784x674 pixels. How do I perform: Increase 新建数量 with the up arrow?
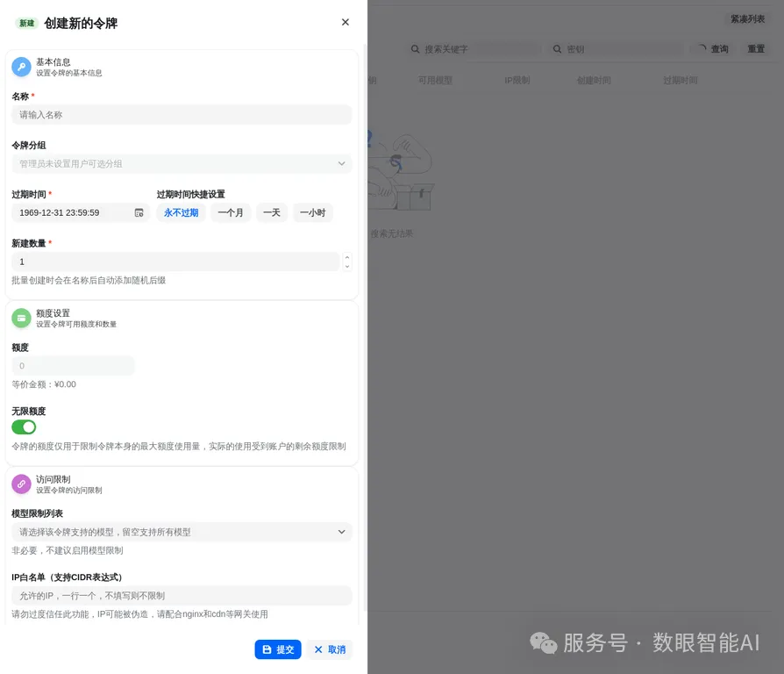tap(347, 257)
